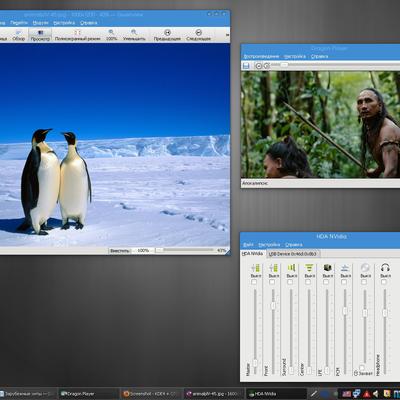Viewport: 400px width, 400px height.
Task: Mute the LFE channel checkbox
Action: click(326, 282)
